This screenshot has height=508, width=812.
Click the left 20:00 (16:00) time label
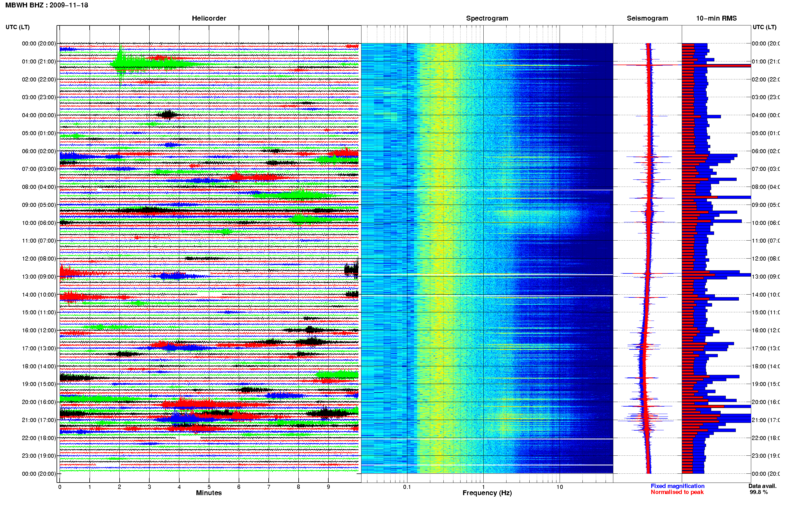click(39, 402)
